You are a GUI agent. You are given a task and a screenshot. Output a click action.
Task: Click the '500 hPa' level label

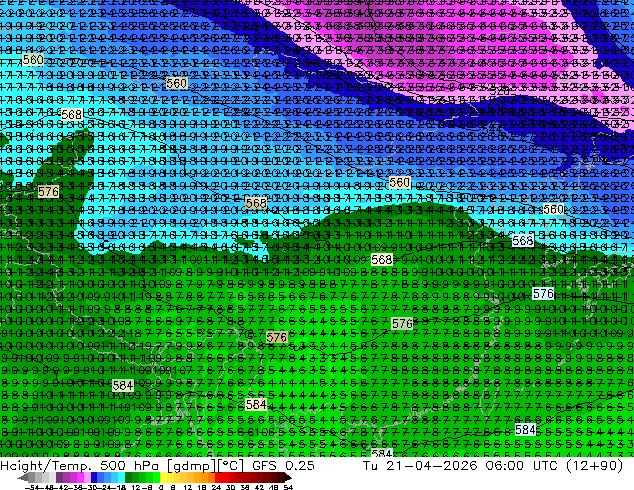(x=132, y=466)
